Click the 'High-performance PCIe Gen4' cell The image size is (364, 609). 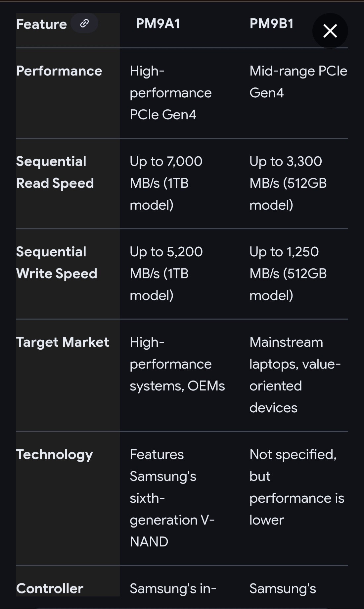point(170,93)
